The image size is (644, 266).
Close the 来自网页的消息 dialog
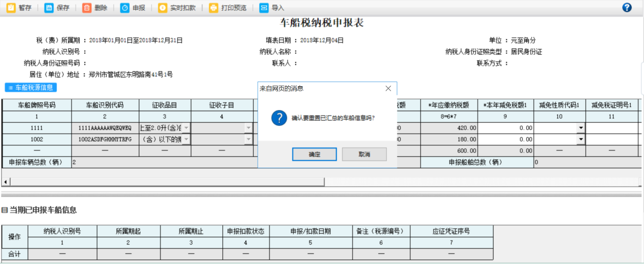pos(388,88)
